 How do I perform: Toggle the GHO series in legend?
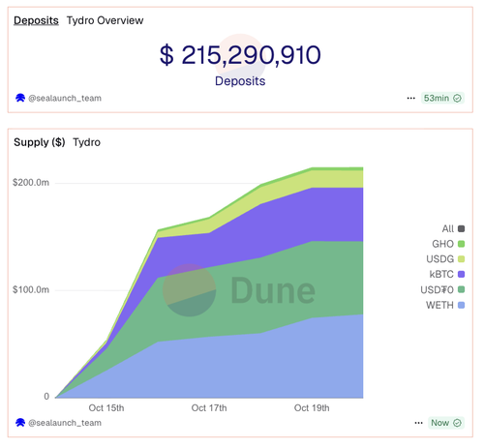pyautogui.click(x=448, y=244)
